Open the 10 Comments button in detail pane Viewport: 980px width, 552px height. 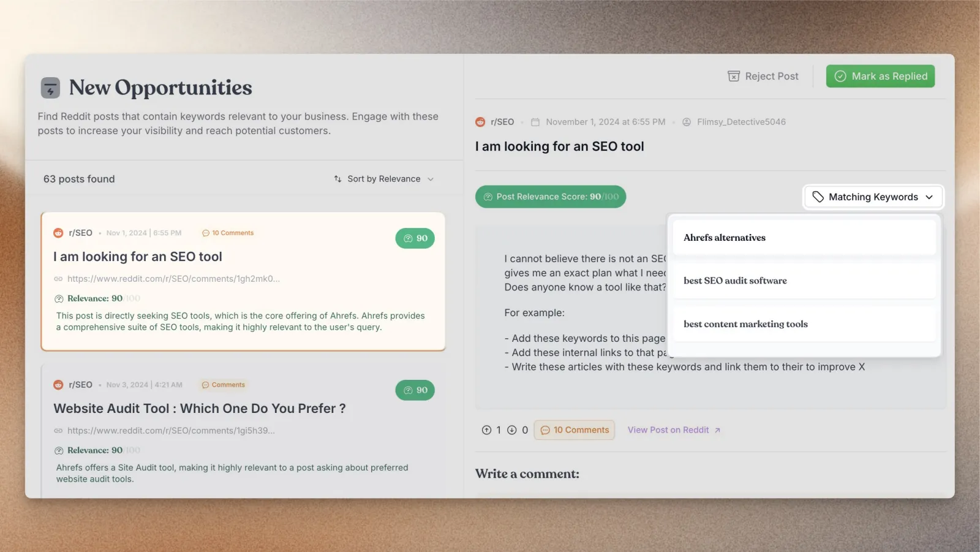tap(575, 430)
